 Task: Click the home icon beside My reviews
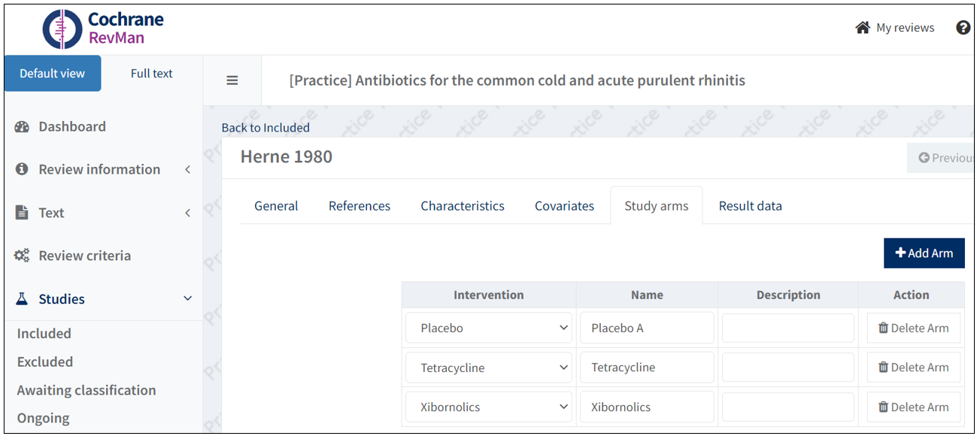863,28
